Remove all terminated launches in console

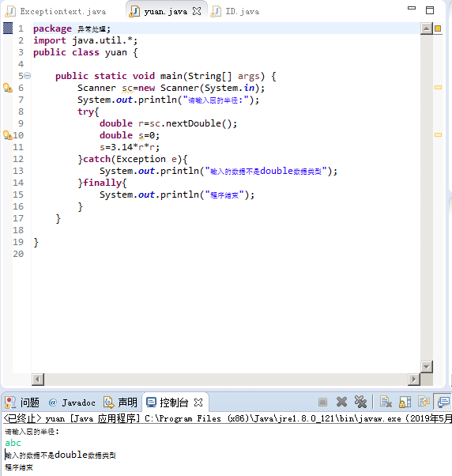coord(360,402)
